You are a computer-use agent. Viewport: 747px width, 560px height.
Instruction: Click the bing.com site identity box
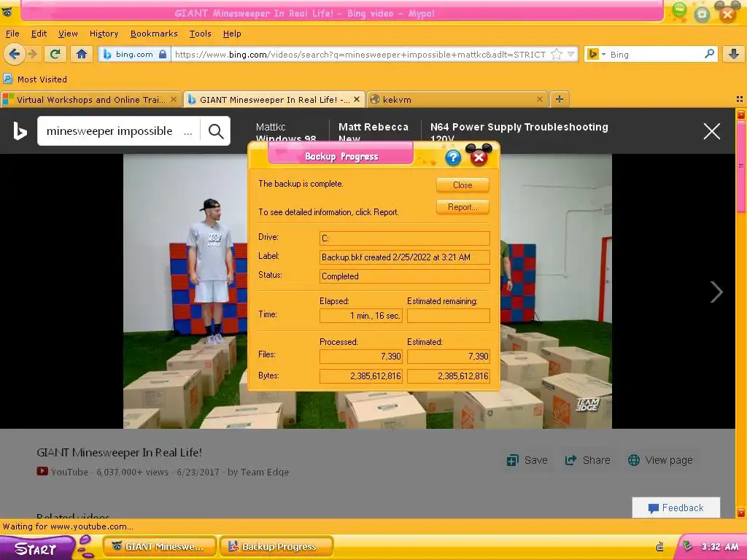coord(134,54)
